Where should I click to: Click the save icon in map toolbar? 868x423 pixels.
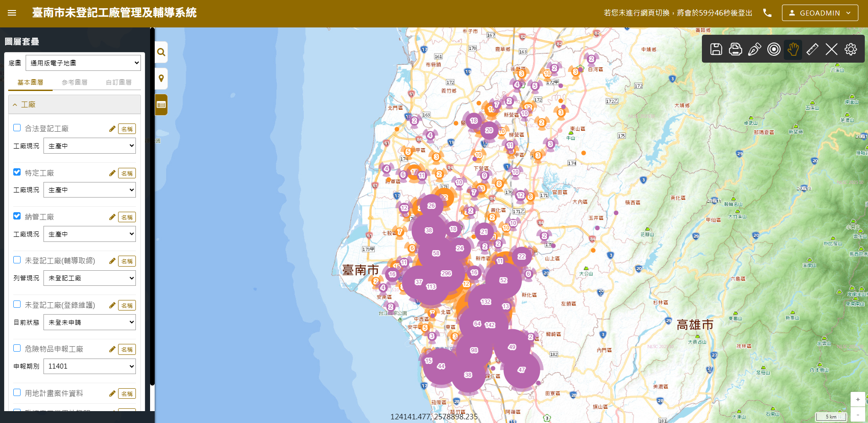click(716, 49)
